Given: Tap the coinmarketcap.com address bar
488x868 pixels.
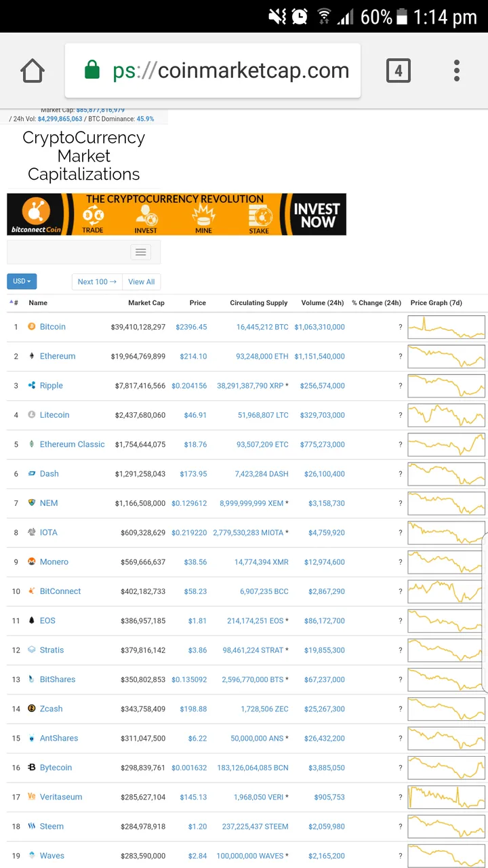Looking at the screenshot, I should click(213, 71).
